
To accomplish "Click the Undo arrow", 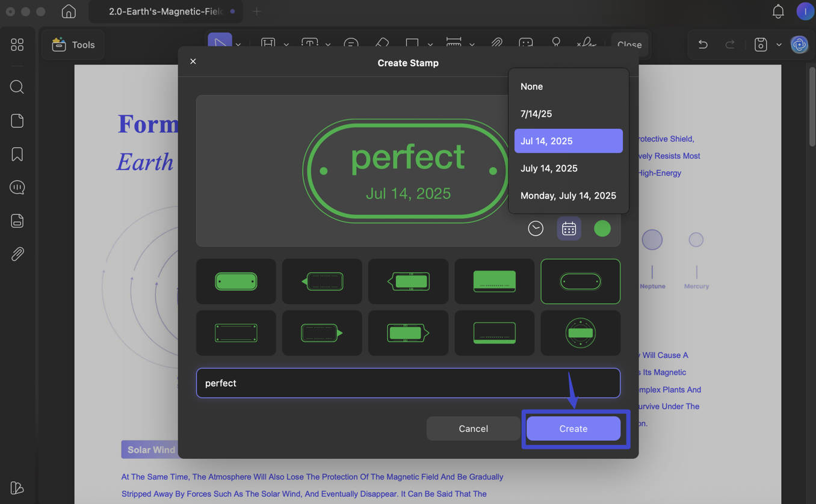I will coord(702,45).
